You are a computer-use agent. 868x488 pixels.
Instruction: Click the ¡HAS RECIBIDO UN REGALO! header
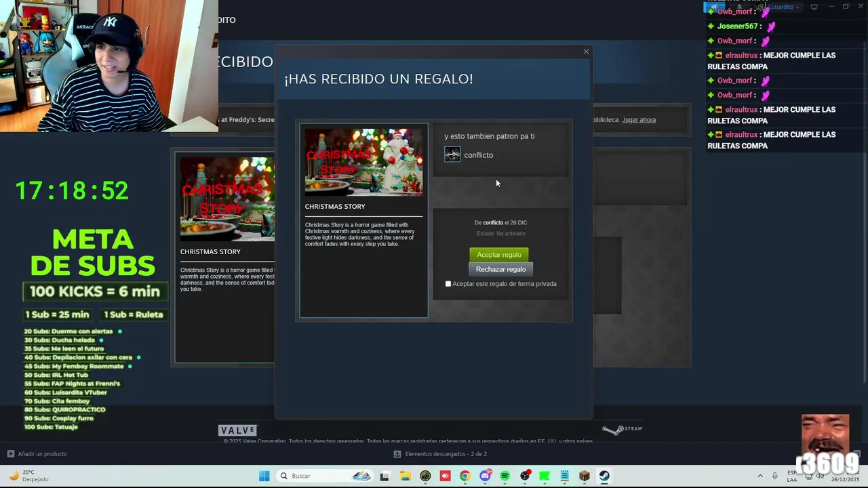378,79
